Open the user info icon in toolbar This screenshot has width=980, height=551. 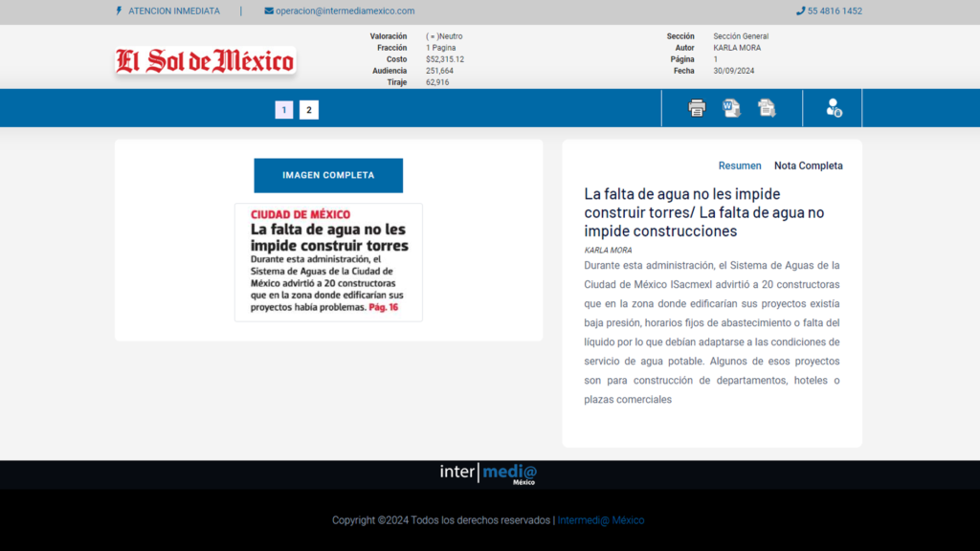tap(834, 108)
